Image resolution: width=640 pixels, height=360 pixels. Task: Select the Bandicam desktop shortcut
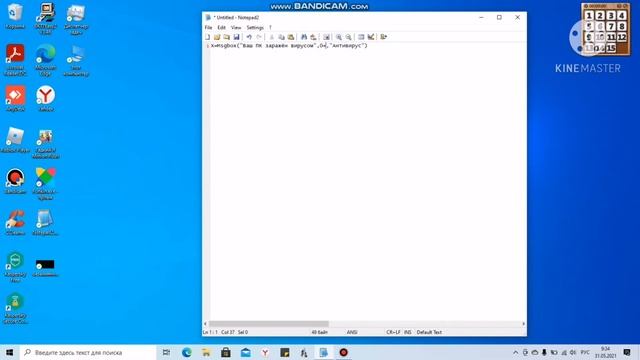click(x=15, y=181)
